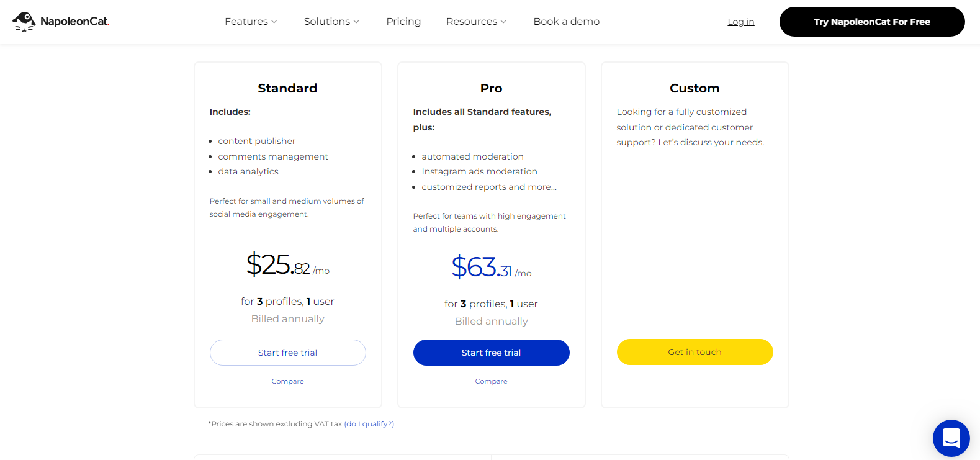This screenshot has height=460, width=980.
Task: Open the Compare link under Standard plan
Action: click(x=287, y=381)
